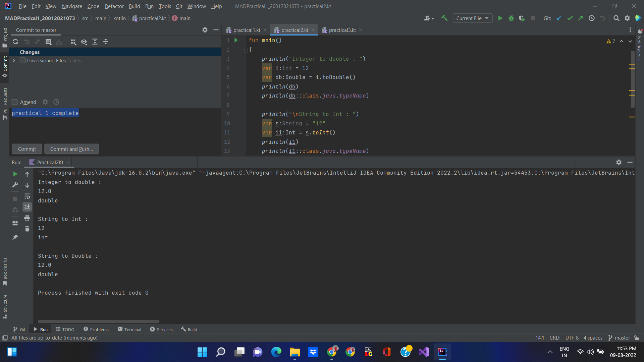Open the Print console output icon
644x362 pixels.
[x=27, y=218]
